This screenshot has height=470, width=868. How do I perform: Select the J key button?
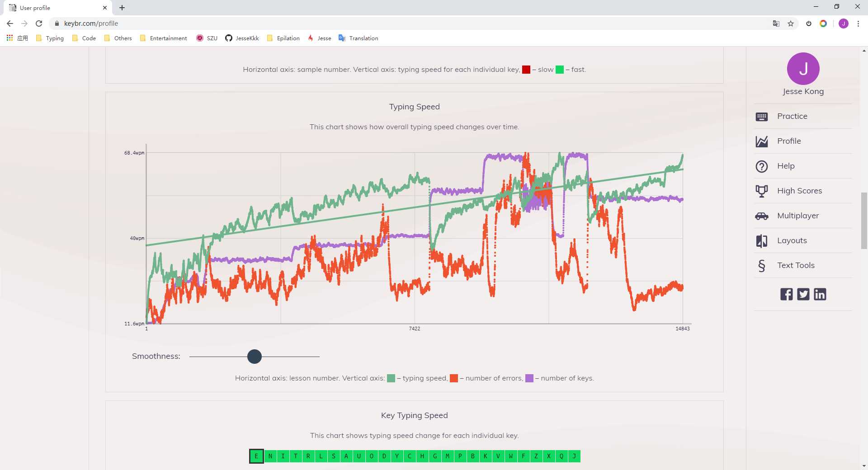coord(574,456)
